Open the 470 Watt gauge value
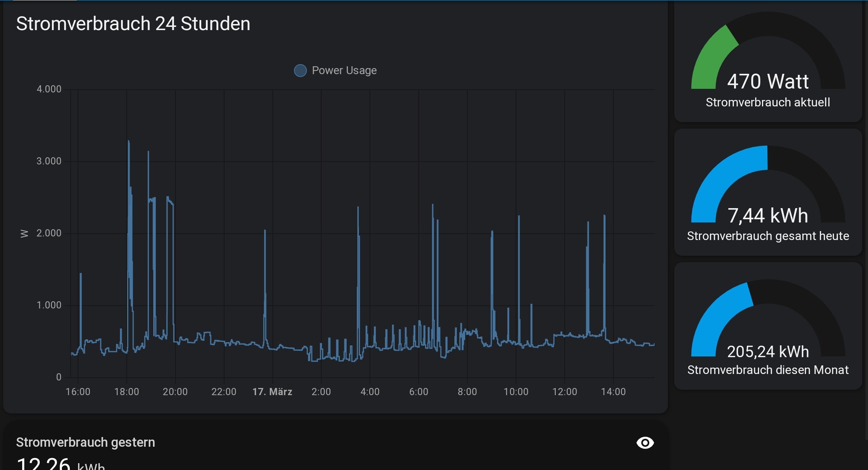The image size is (868, 470). 768,81
